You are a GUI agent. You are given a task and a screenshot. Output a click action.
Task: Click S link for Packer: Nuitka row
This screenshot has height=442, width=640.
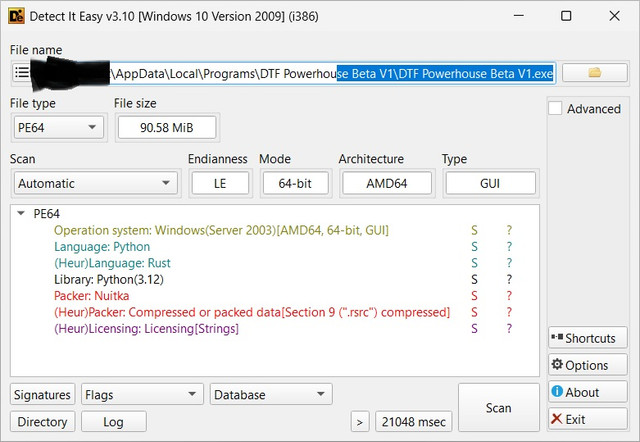pos(474,295)
